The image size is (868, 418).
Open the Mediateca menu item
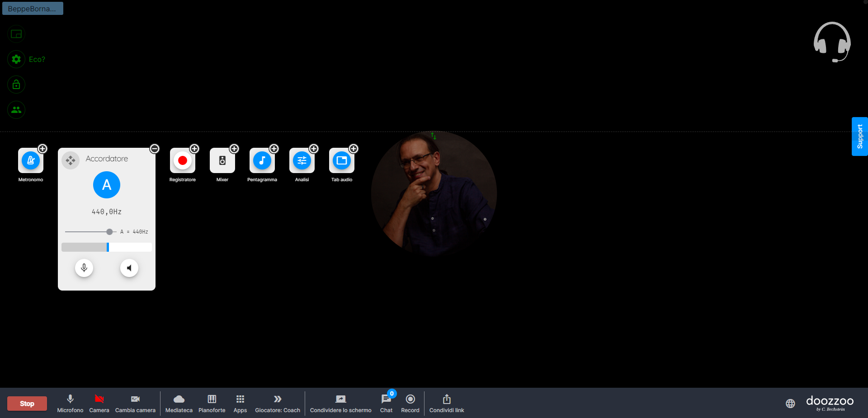(x=179, y=403)
